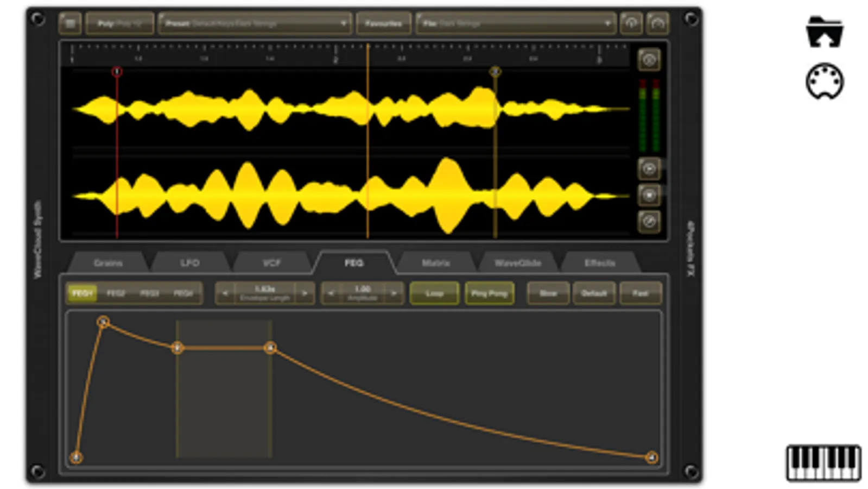Click the Slow envelope button
The width and height of the screenshot is (868, 489).
click(548, 293)
